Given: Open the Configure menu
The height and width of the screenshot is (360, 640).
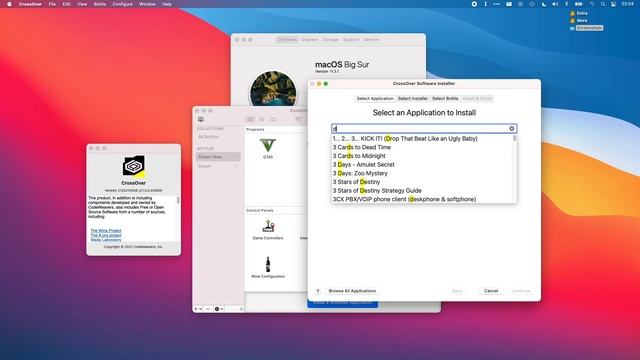Looking at the screenshot, I should click(x=122, y=4).
